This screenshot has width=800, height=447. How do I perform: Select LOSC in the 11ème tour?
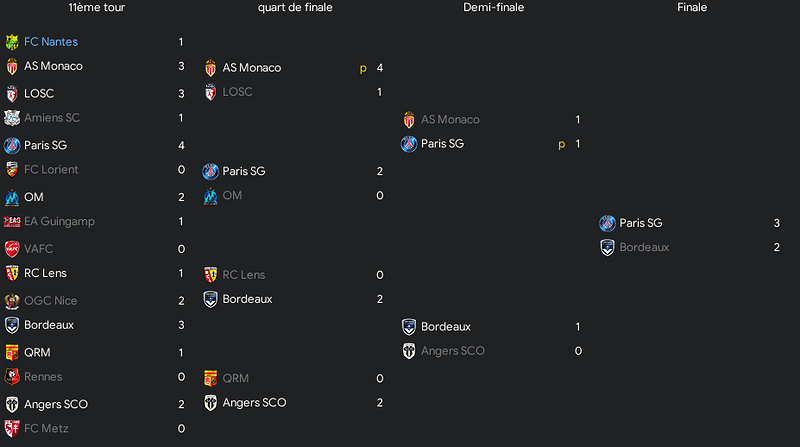click(39, 93)
